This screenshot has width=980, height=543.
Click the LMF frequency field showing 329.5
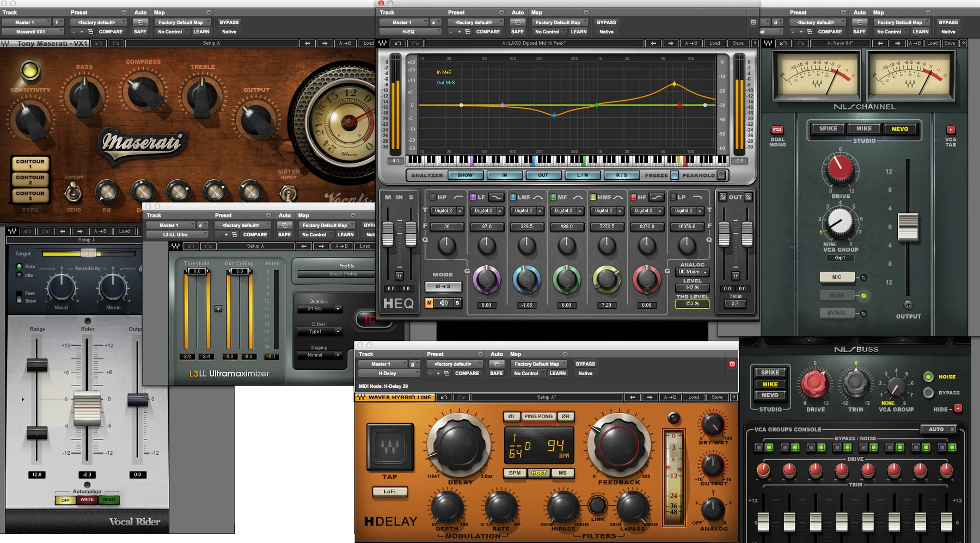coord(526,227)
